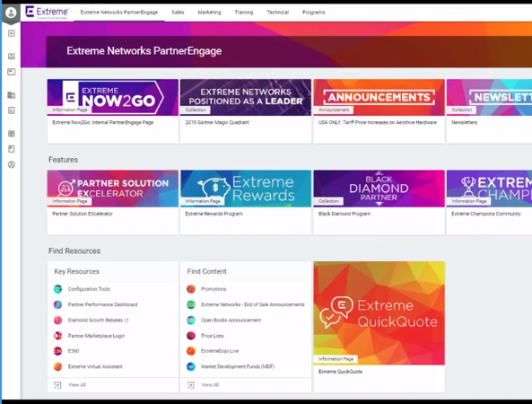
Task: Open Configuration Tools link
Action: pos(89,289)
